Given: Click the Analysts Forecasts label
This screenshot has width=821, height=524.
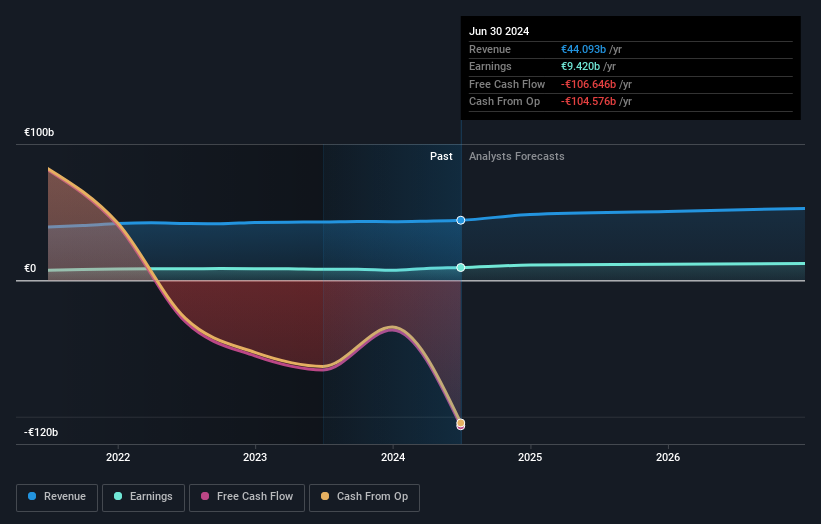Looking at the screenshot, I should click(516, 157).
